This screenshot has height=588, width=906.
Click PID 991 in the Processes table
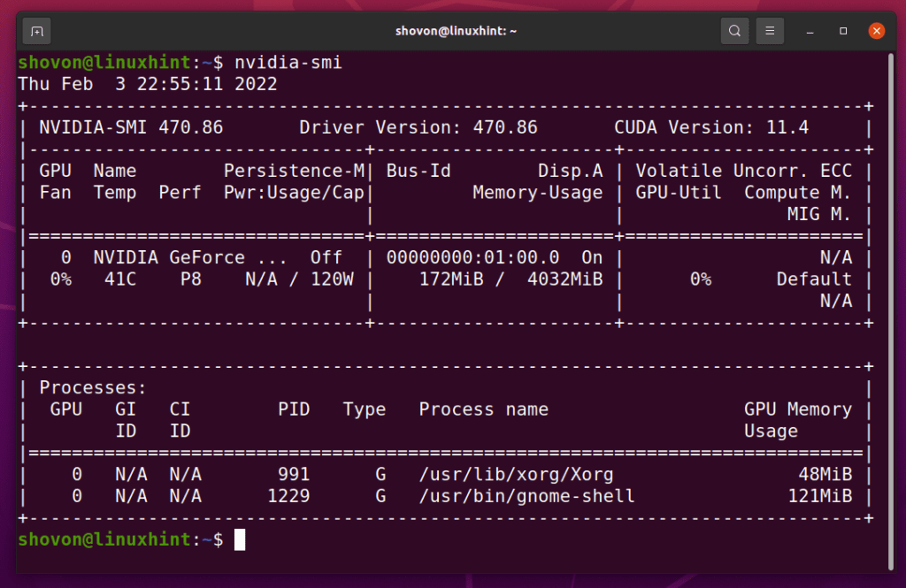coord(295,474)
